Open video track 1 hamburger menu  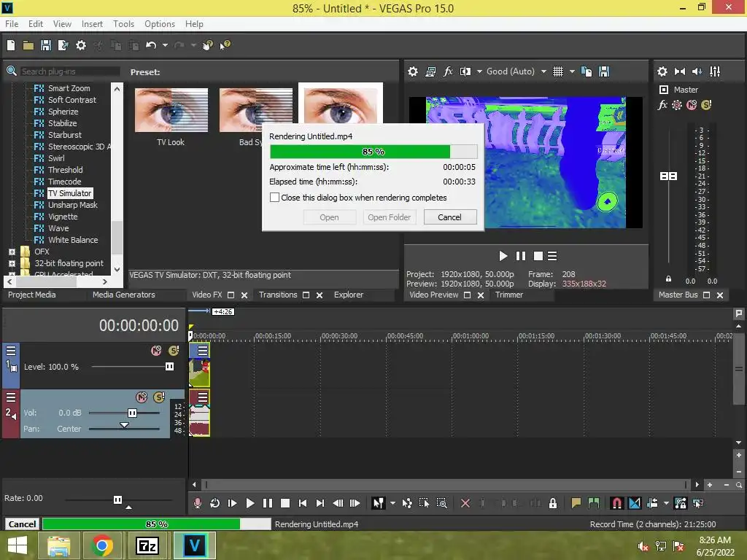[x=11, y=351]
